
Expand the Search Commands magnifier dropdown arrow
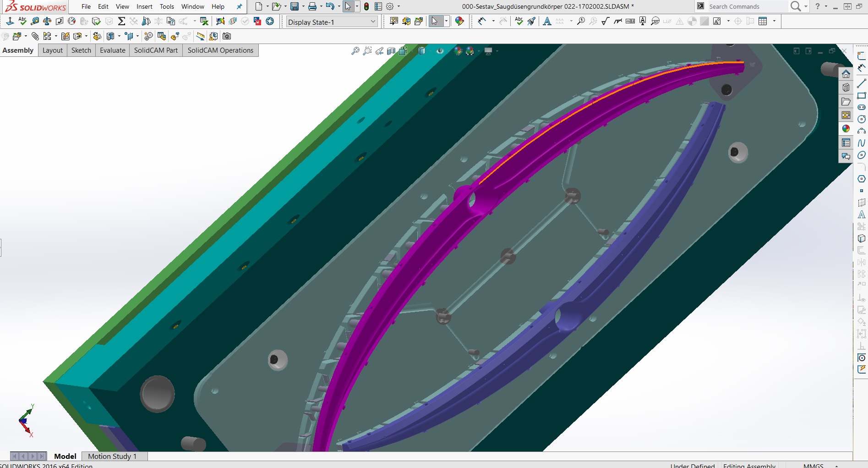pyautogui.click(x=806, y=6)
